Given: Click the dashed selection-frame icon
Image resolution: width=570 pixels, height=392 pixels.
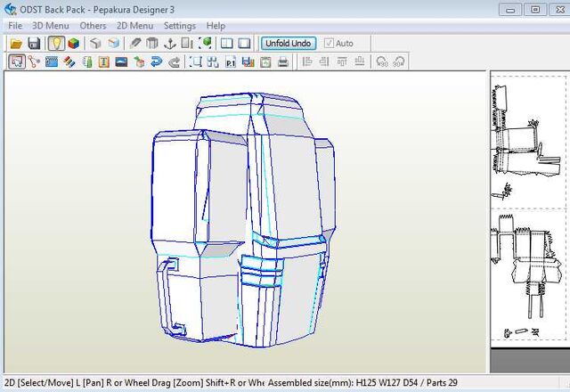Looking at the screenshot, I should (196, 61).
